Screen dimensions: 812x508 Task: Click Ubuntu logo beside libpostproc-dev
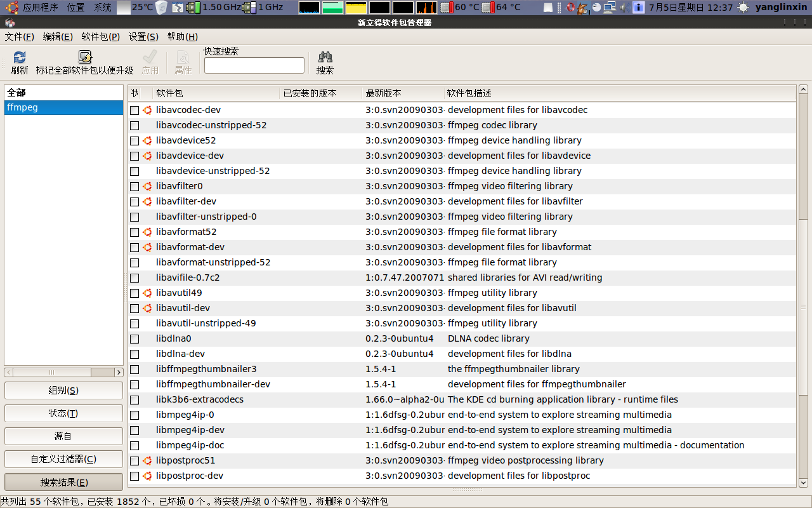[147, 476]
